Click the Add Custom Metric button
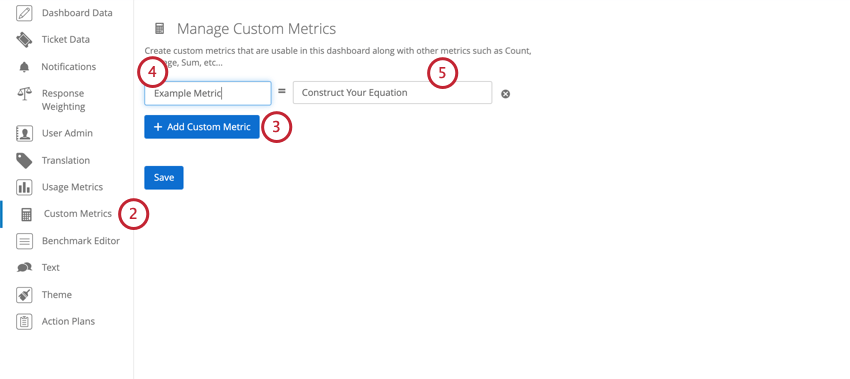The width and height of the screenshot is (850, 379). click(x=202, y=127)
